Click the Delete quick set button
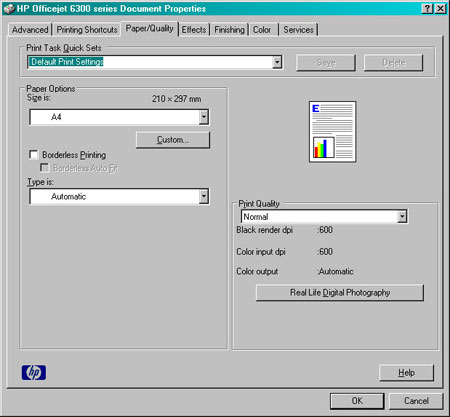Viewport: 450px width, 417px height. pos(394,63)
